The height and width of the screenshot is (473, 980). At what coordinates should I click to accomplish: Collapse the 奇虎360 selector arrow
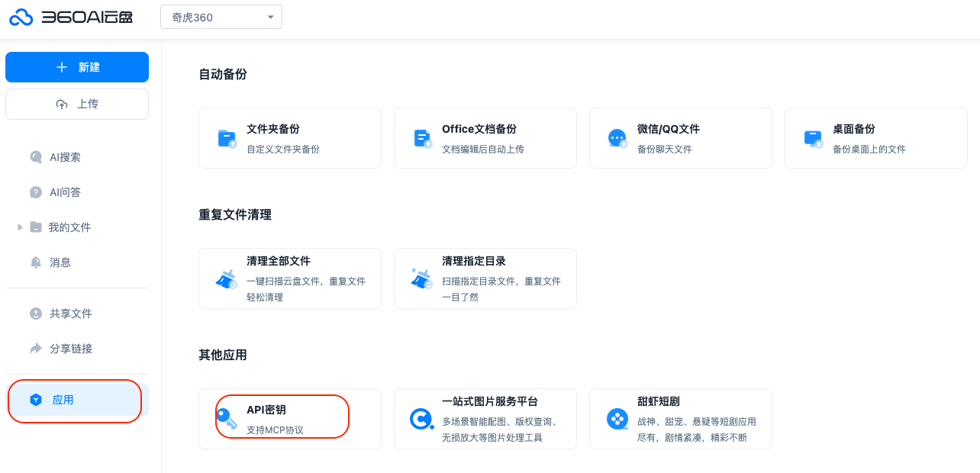270,16
